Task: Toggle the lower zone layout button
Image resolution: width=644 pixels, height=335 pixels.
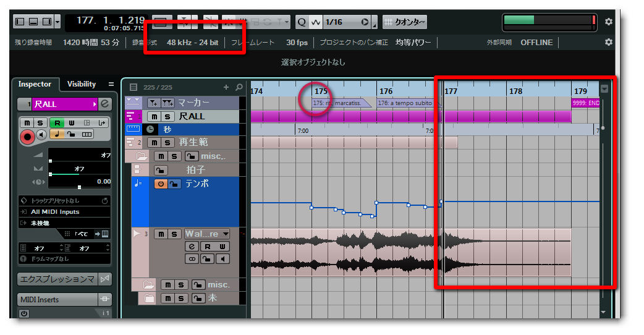Action: (33, 22)
